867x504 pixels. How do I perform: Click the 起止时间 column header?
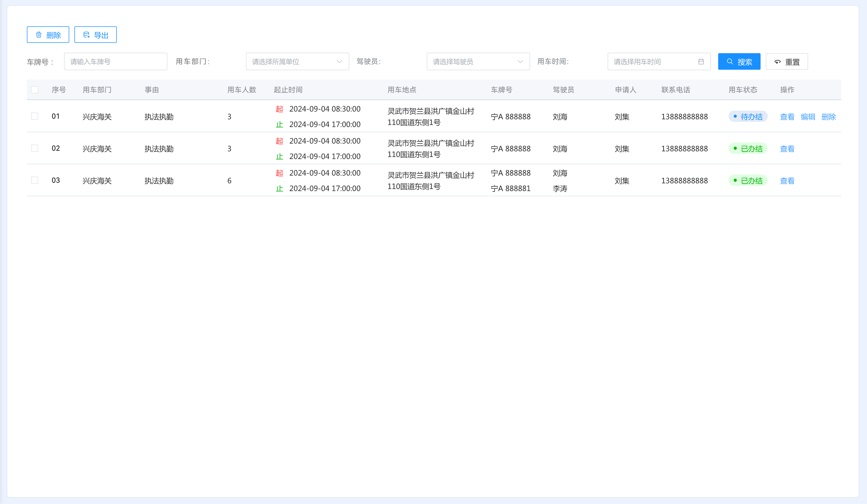pos(288,90)
